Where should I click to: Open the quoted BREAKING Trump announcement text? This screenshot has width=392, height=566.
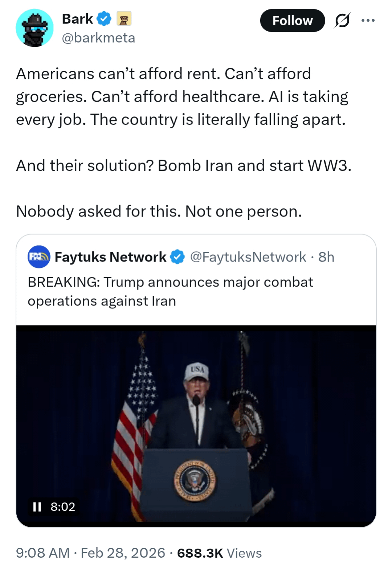click(170, 291)
